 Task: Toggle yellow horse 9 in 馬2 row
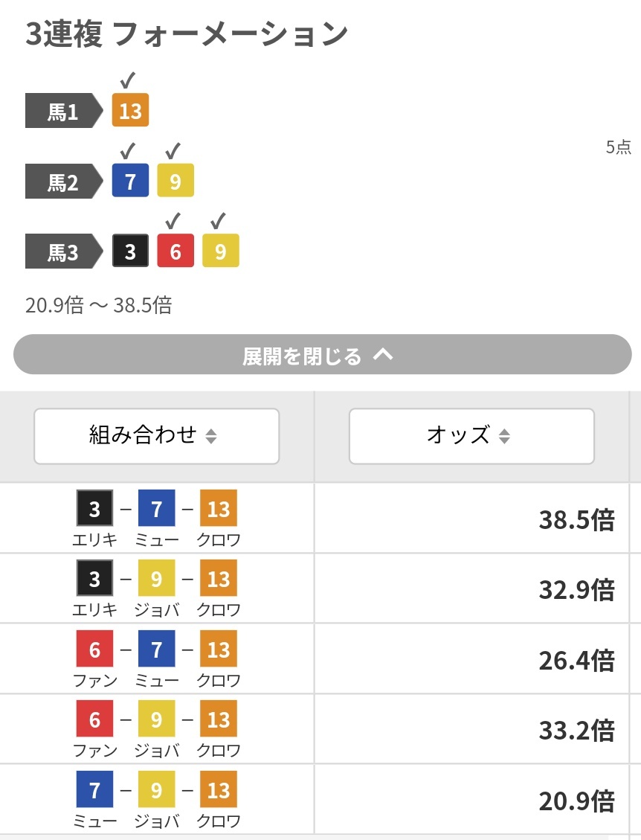[x=175, y=181]
